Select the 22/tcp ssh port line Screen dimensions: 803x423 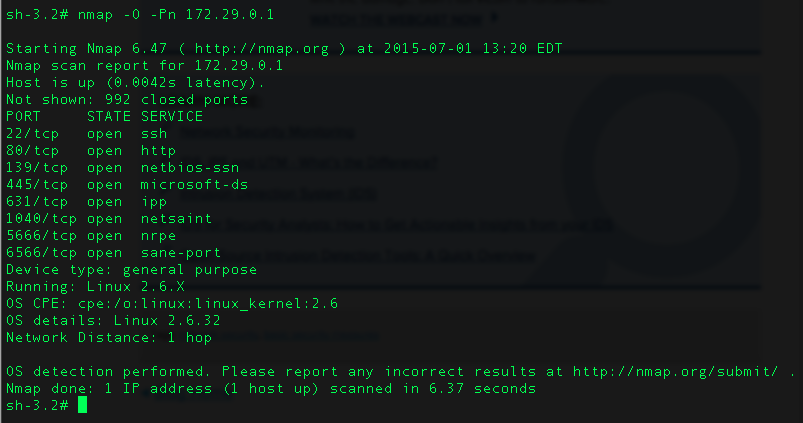tap(87, 134)
